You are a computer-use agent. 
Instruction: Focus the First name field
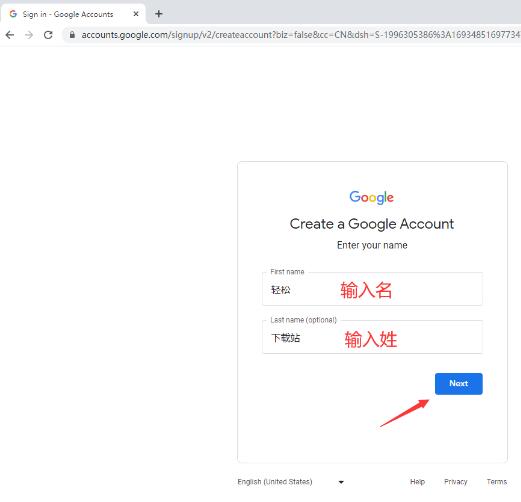[372, 289]
